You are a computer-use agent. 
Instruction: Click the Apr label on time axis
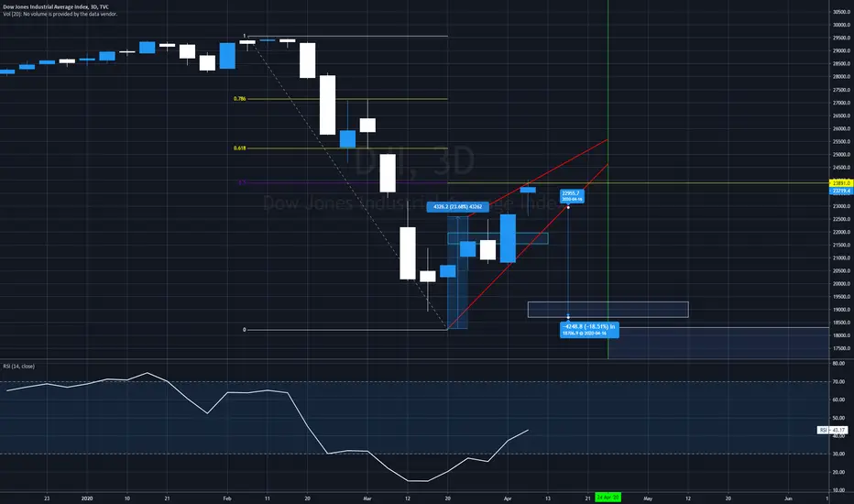508,499
